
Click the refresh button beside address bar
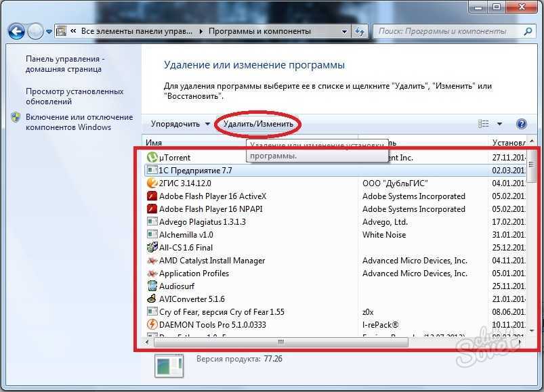pyautogui.click(x=360, y=32)
